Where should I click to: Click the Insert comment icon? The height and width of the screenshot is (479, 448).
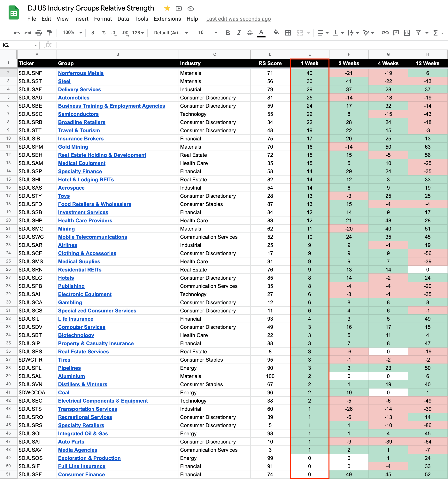[396, 33]
